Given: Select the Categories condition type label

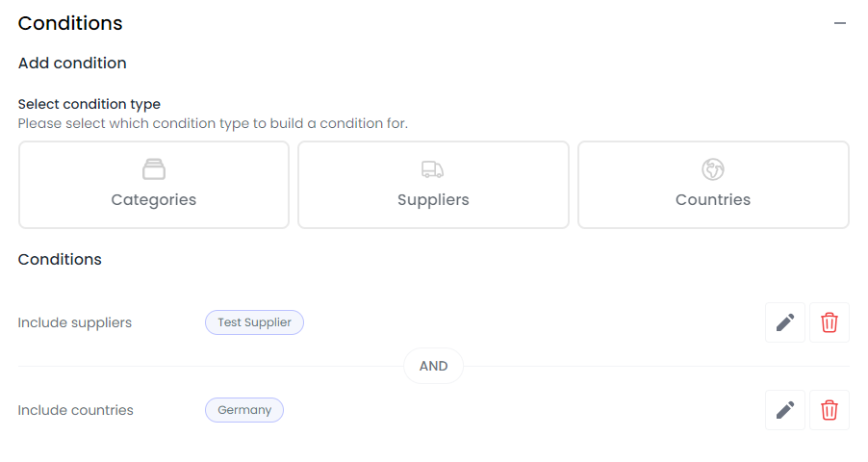Looking at the screenshot, I should tap(154, 199).
